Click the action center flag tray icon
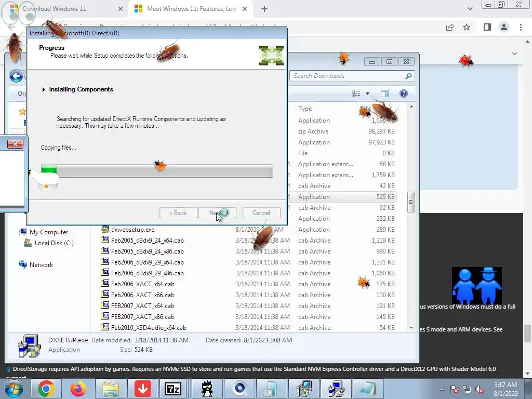The height and width of the screenshot is (399, 532). 455,389
